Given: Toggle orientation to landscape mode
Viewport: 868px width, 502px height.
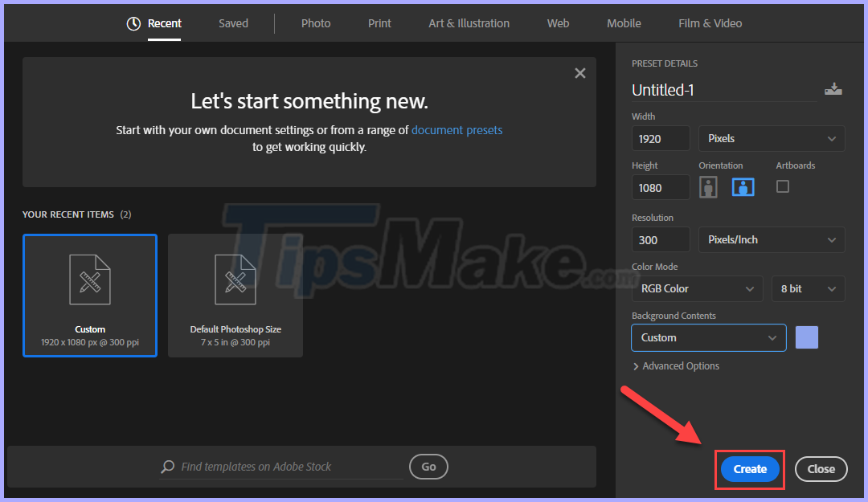Looking at the screenshot, I should click(743, 186).
